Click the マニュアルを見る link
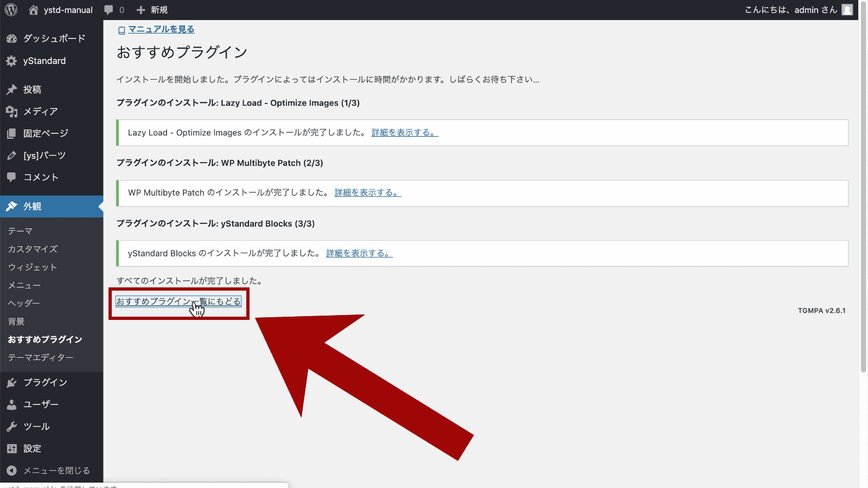 click(161, 29)
